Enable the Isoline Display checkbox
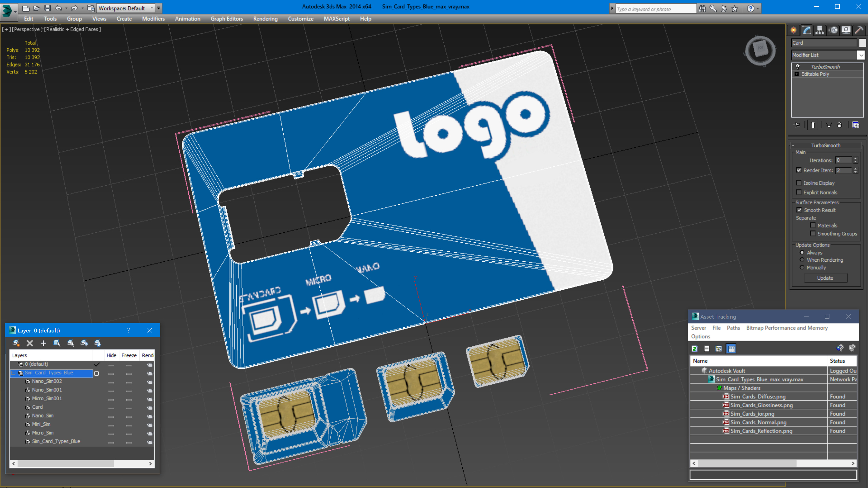868x488 pixels. click(799, 183)
